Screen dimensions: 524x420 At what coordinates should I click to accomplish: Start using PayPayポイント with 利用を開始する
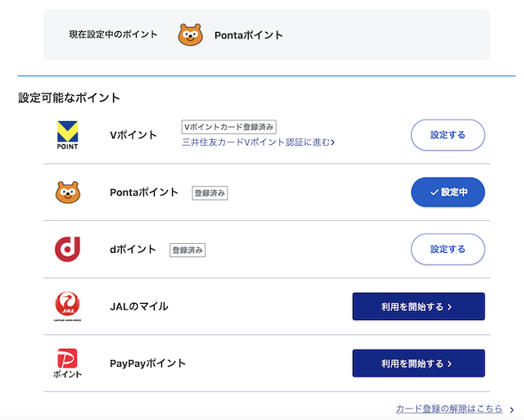418,364
